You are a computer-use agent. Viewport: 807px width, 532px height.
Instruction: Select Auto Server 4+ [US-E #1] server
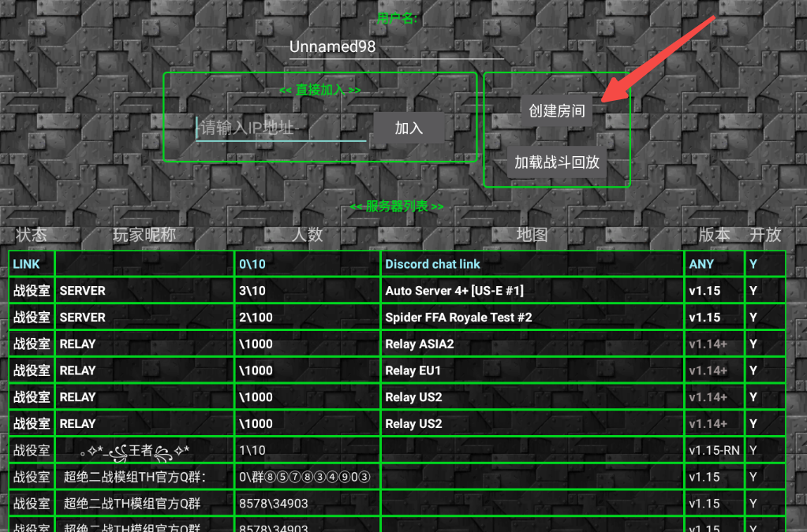click(454, 291)
